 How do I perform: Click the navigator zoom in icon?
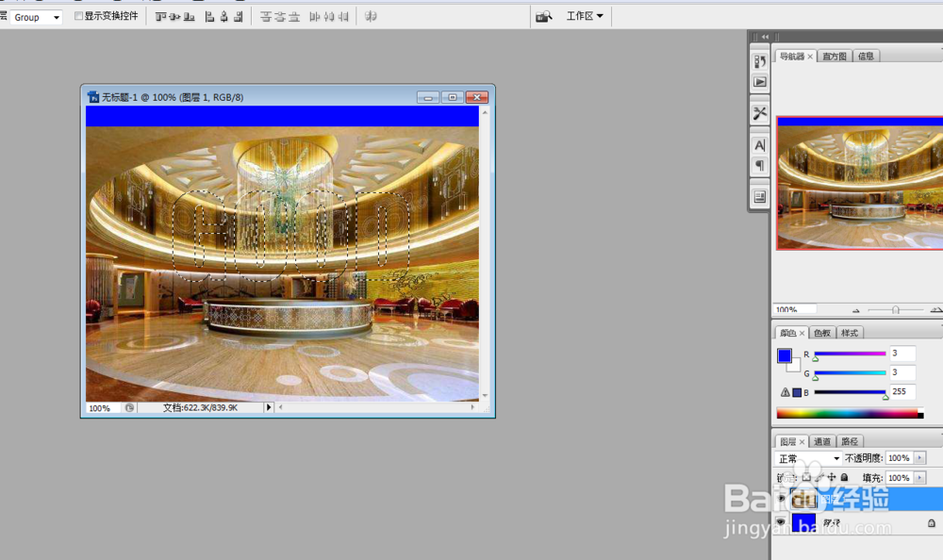(x=935, y=310)
